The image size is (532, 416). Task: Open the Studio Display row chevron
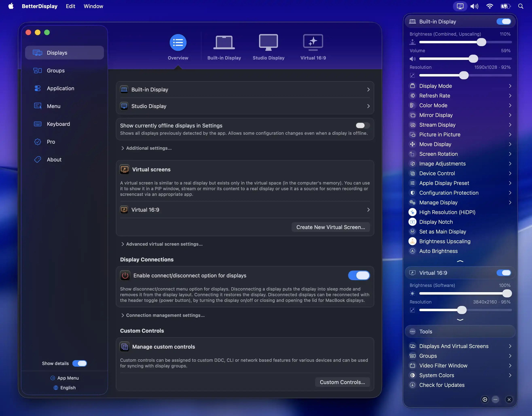(x=368, y=106)
